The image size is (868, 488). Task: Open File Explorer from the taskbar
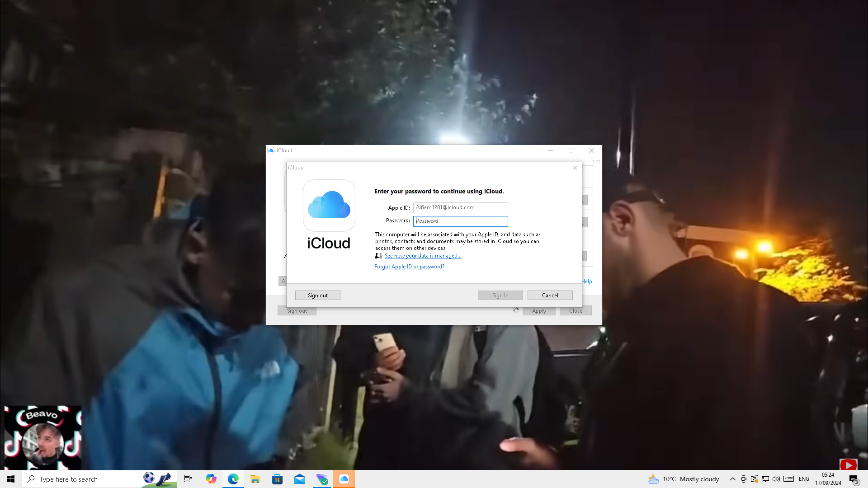click(x=255, y=479)
